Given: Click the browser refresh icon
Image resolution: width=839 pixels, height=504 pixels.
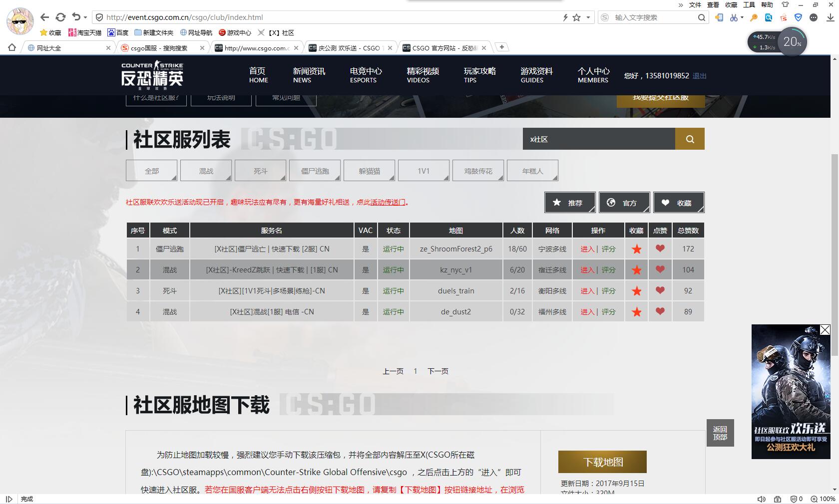Looking at the screenshot, I should click(x=60, y=17).
